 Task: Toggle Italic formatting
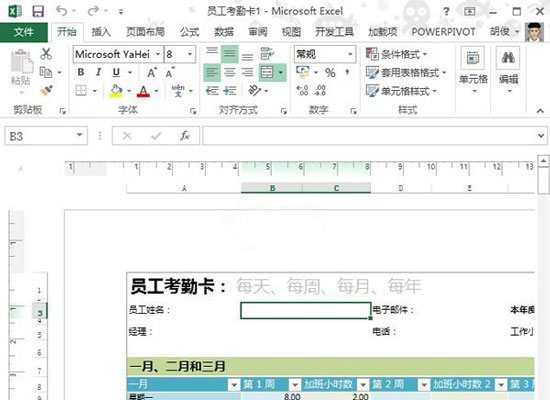(x=99, y=72)
